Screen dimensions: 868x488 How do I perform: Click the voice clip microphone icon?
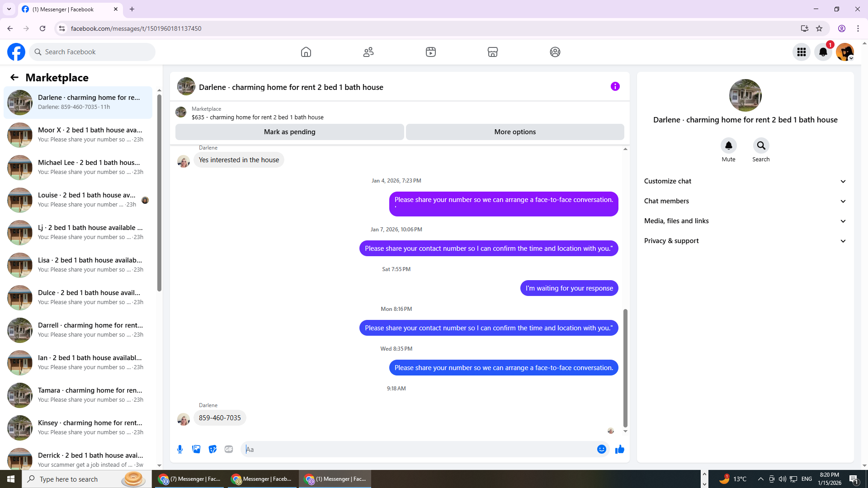[180, 449]
